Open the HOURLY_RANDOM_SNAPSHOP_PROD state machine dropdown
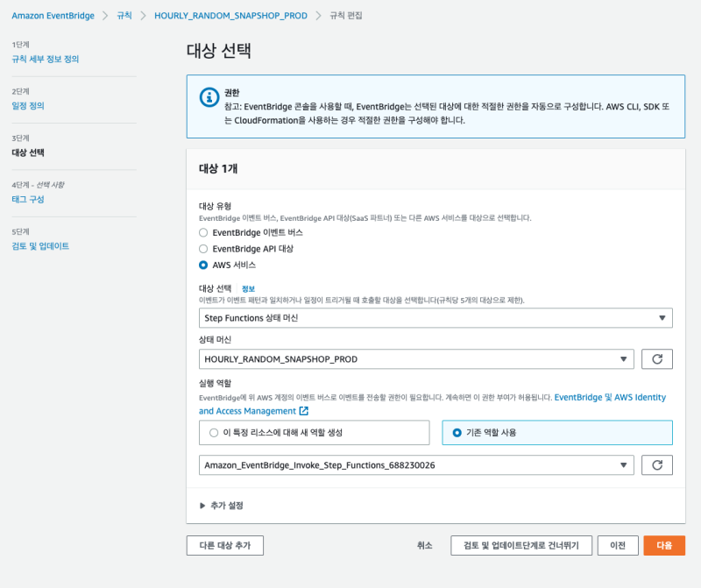 tap(416, 359)
